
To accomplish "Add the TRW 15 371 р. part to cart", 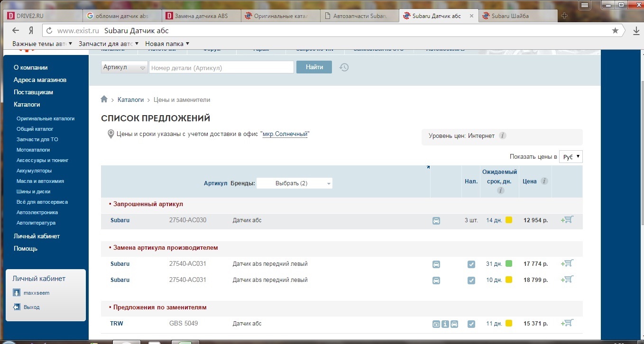I will pos(567,323).
